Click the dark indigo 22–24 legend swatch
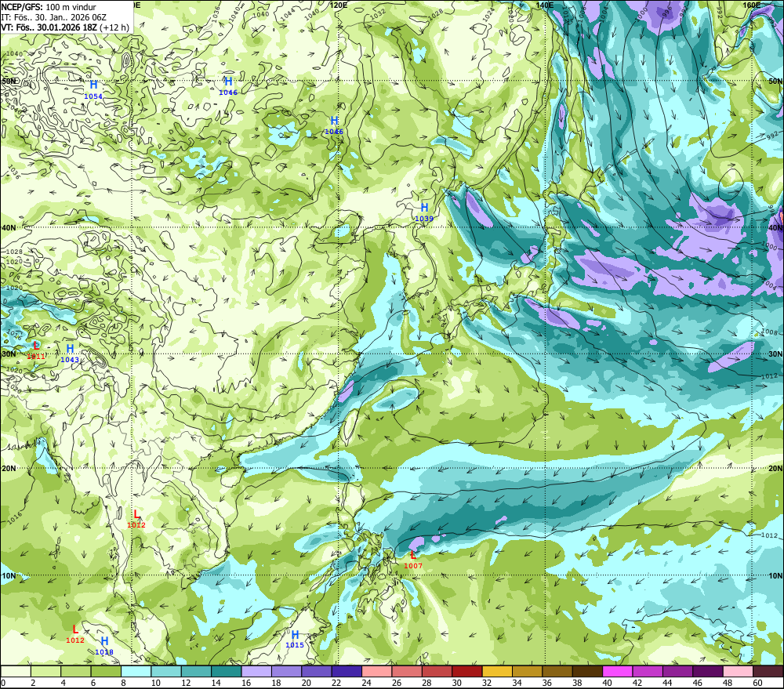This screenshot has height=689, width=784. click(347, 671)
